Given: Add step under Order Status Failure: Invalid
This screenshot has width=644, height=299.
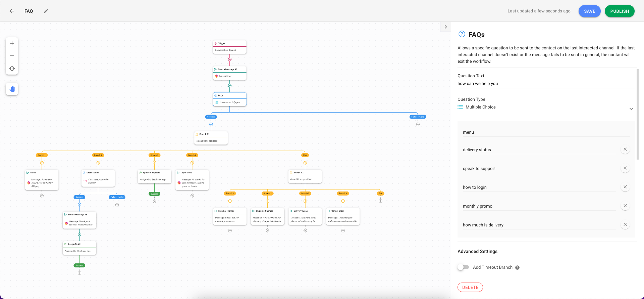Looking at the screenshot, I should click(117, 205).
